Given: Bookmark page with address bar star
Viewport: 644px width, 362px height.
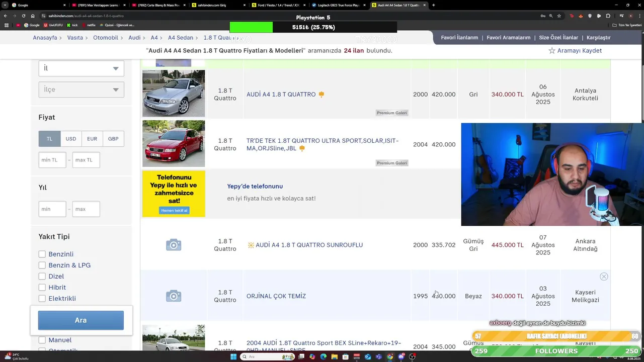Looking at the screenshot, I should [x=559, y=16].
